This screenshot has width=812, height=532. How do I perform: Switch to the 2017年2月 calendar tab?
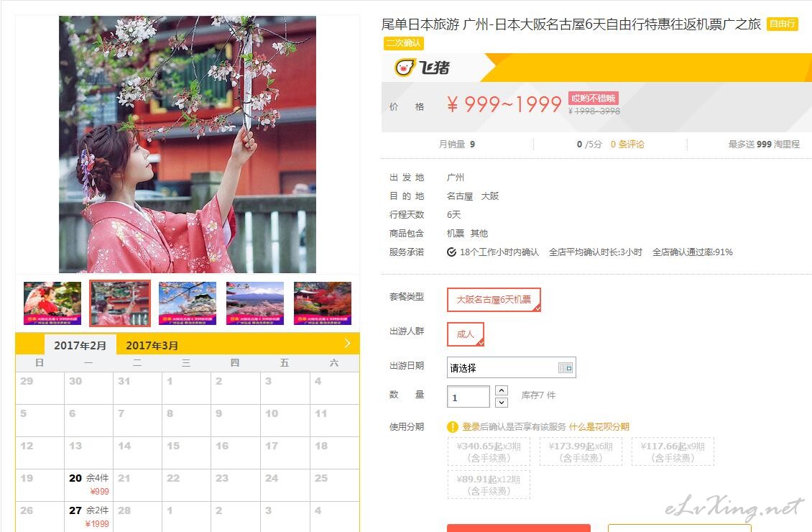click(80, 346)
